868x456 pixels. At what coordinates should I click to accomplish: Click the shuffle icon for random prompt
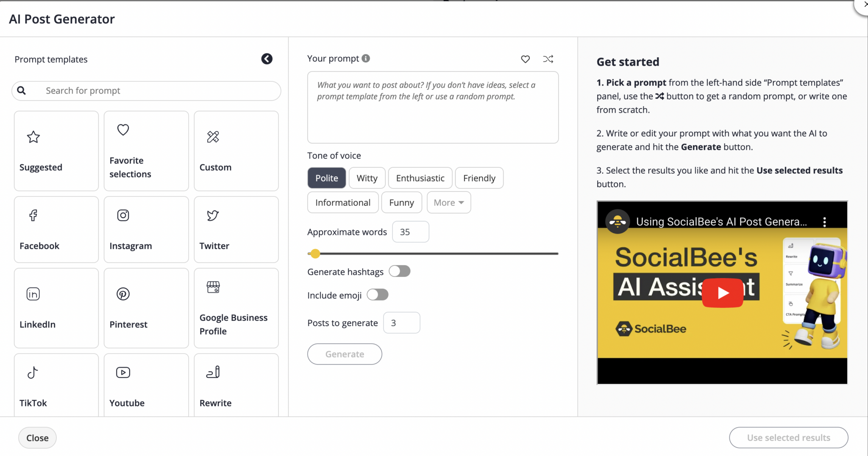[x=548, y=59]
